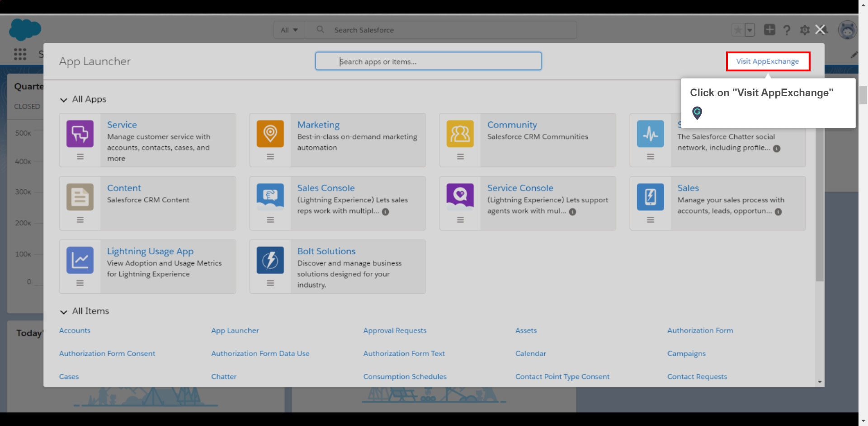Click the drag handle under Sales Console icon
This screenshot has height=426, width=868.
tap(270, 220)
